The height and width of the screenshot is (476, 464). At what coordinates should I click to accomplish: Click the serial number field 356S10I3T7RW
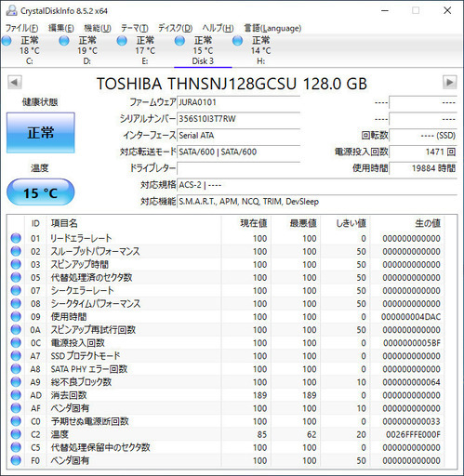[238, 119]
